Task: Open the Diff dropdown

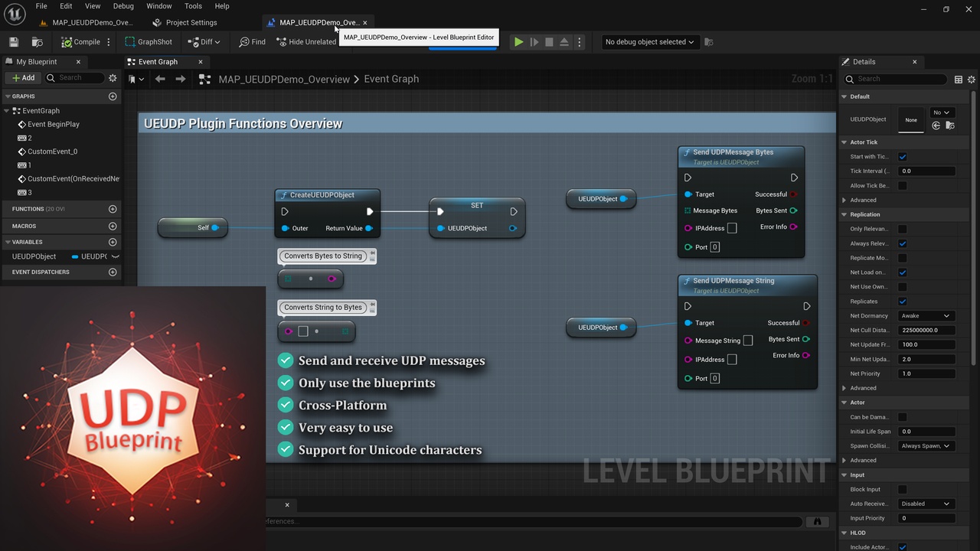Action: [204, 42]
